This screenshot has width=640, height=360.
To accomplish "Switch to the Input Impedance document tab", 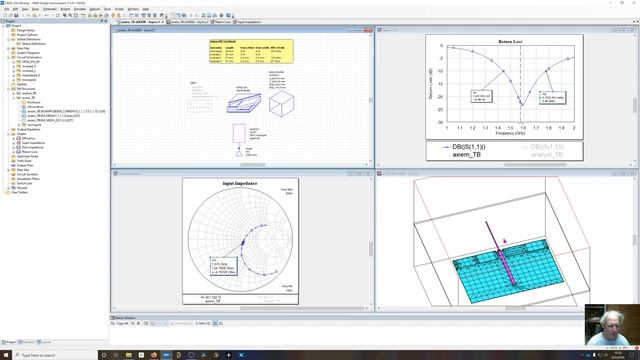I will point(247,22).
